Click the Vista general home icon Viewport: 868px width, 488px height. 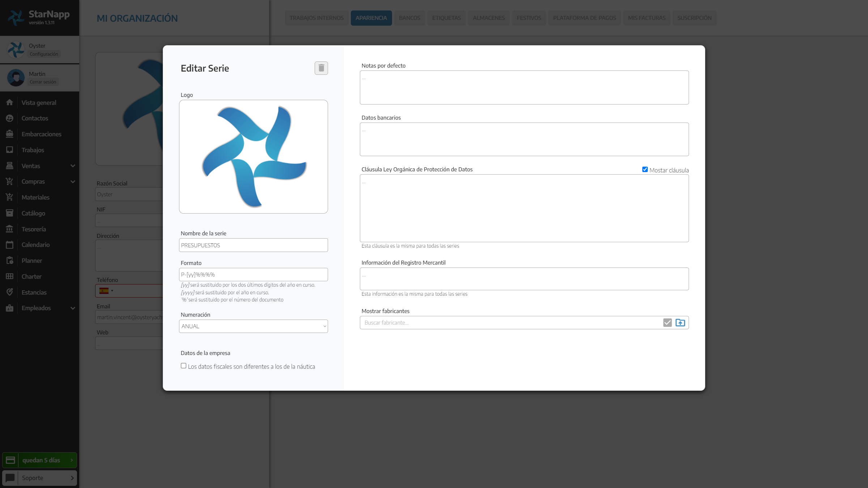click(10, 103)
